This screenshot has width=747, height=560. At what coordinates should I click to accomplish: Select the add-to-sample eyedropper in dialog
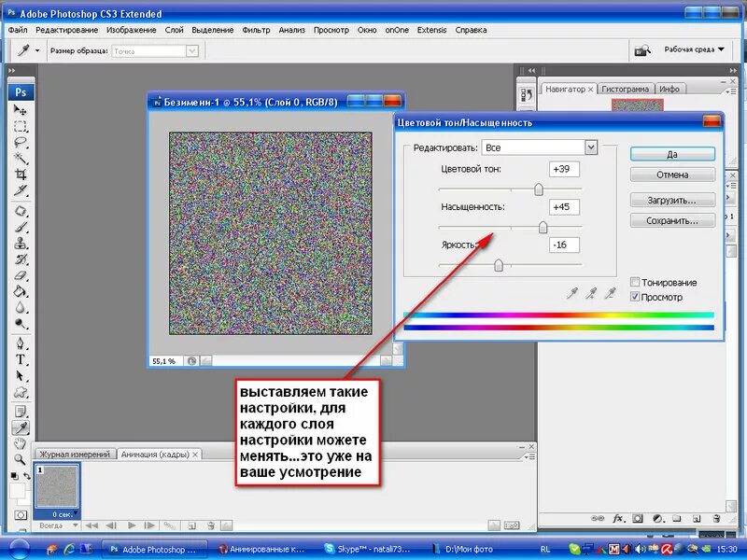click(x=591, y=293)
